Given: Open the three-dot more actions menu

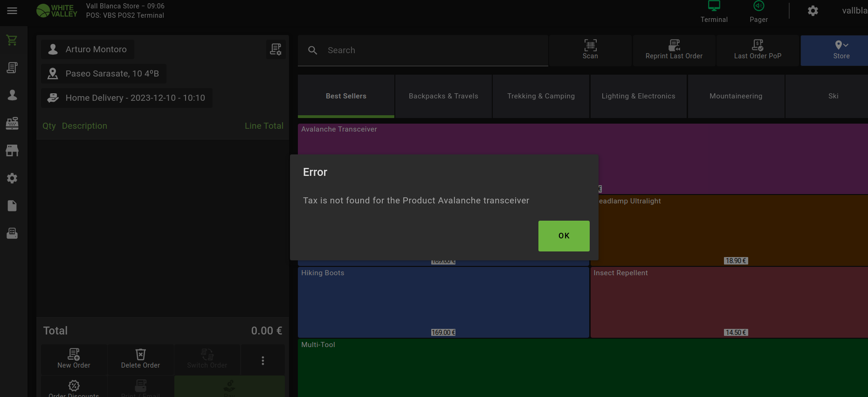Looking at the screenshot, I should coord(263,360).
